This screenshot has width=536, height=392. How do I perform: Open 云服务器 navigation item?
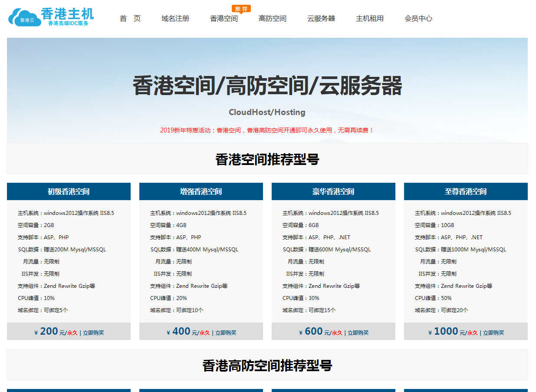coord(321,19)
